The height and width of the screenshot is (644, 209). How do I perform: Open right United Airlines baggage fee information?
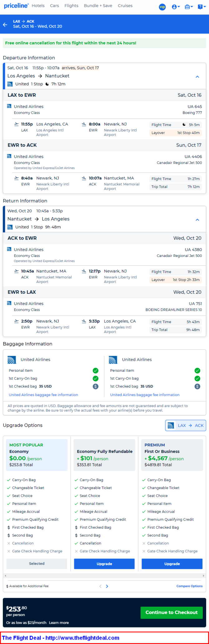(x=145, y=395)
